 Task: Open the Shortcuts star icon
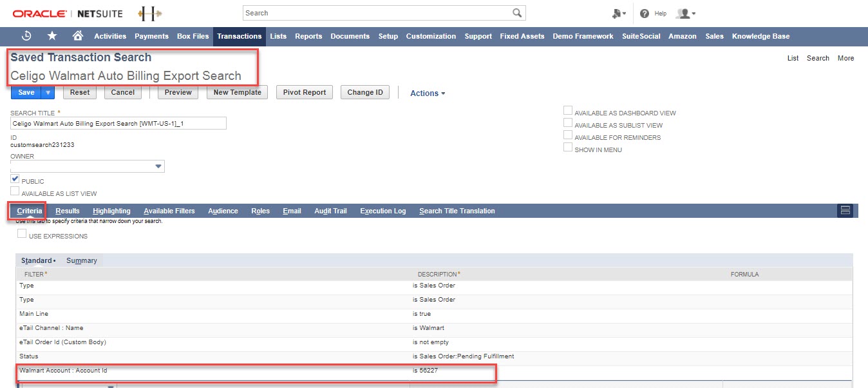(x=52, y=36)
